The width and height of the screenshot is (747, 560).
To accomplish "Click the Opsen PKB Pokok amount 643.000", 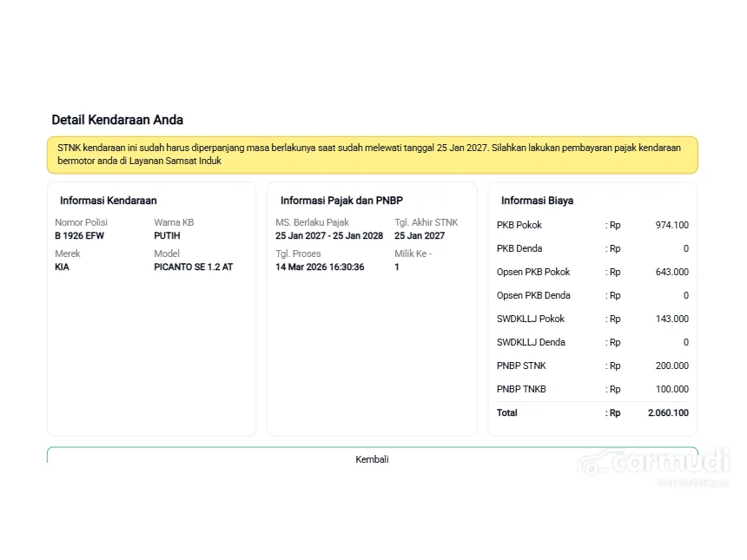I will pyautogui.click(x=671, y=272).
